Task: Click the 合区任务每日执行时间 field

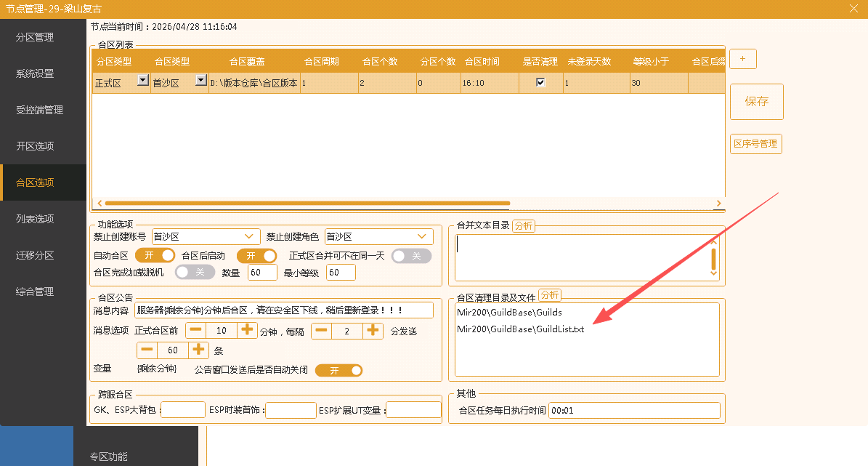Action: tap(634, 411)
